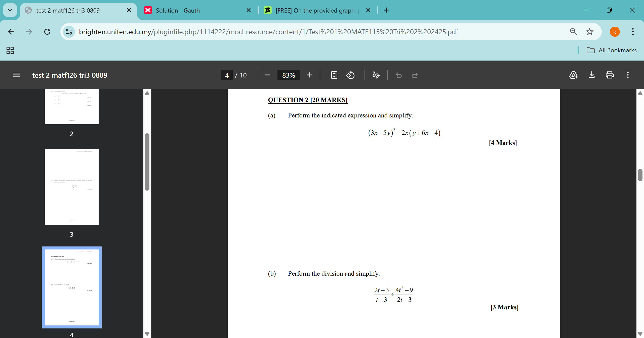
Task: Click the zoom percentage field showing 83%
Action: pyautogui.click(x=288, y=75)
